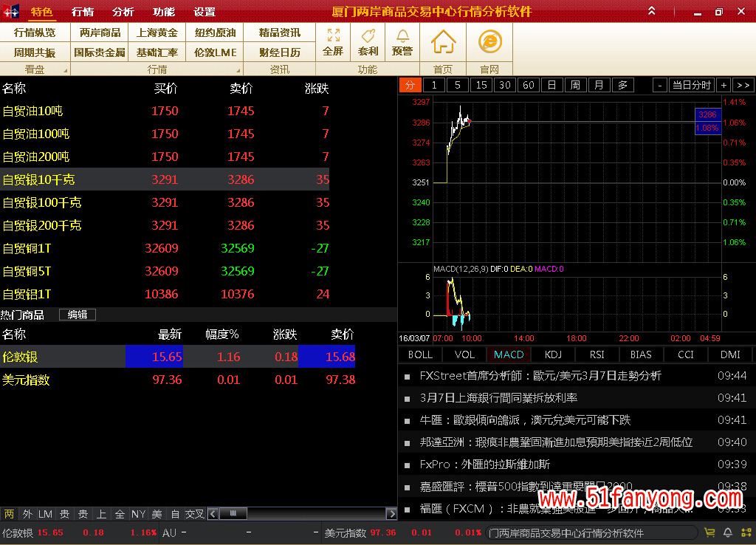Click the >> expand button on chart toolbar

tap(743, 86)
